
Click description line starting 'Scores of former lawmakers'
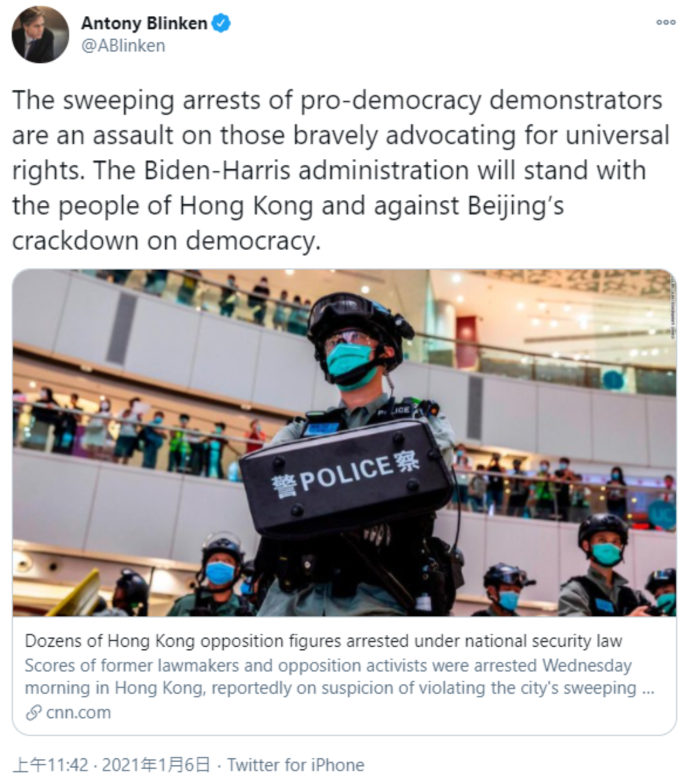coord(328,666)
